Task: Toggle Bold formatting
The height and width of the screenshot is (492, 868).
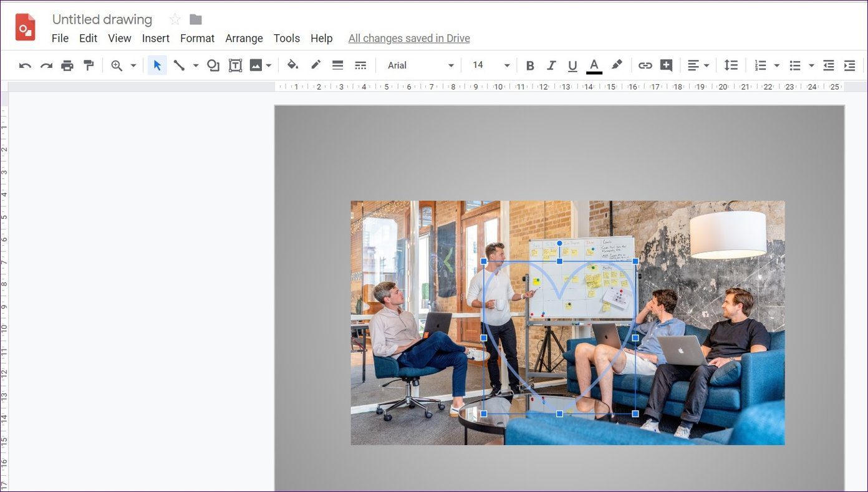Action: 530,65
